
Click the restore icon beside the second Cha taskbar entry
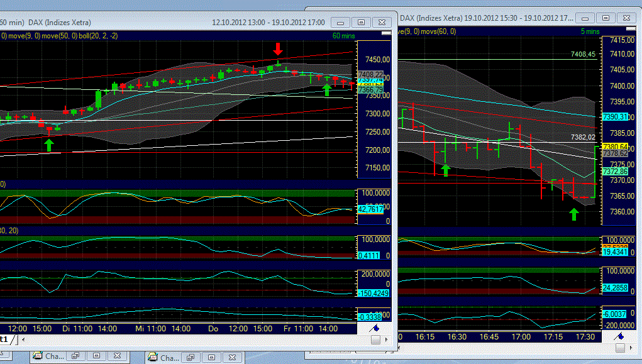pyautogui.click(x=191, y=356)
